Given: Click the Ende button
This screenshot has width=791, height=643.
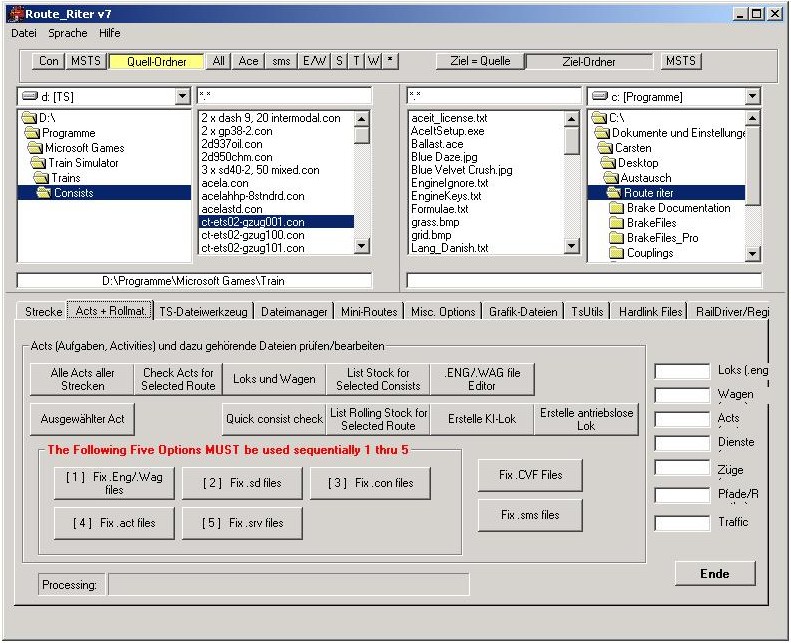Looking at the screenshot, I should pyautogui.click(x=714, y=574).
